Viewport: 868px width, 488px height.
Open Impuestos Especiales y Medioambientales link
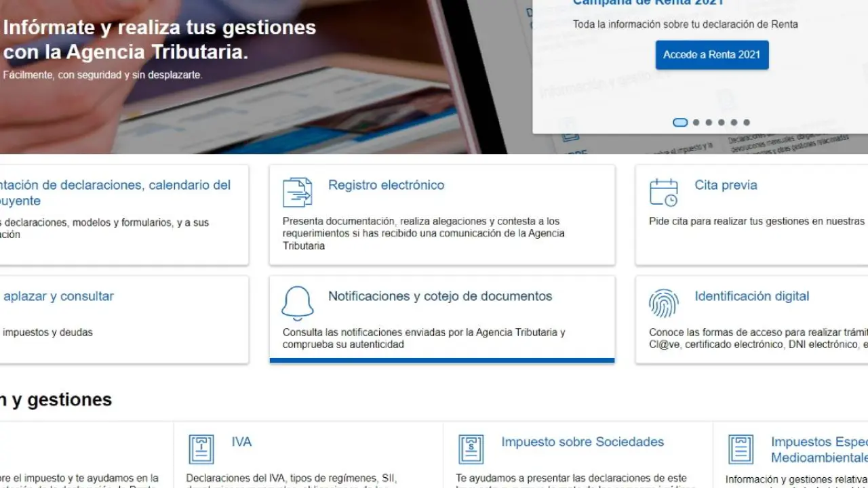[818, 449]
